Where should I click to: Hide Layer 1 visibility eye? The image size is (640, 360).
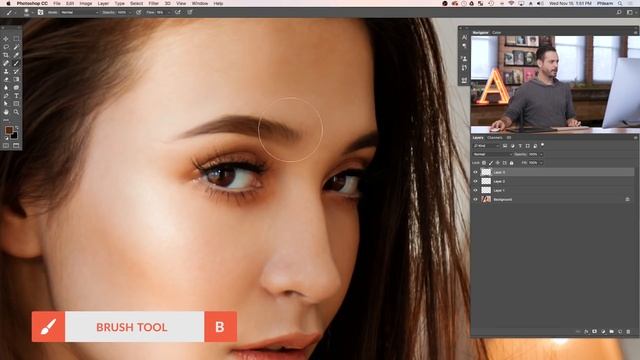pyautogui.click(x=475, y=190)
